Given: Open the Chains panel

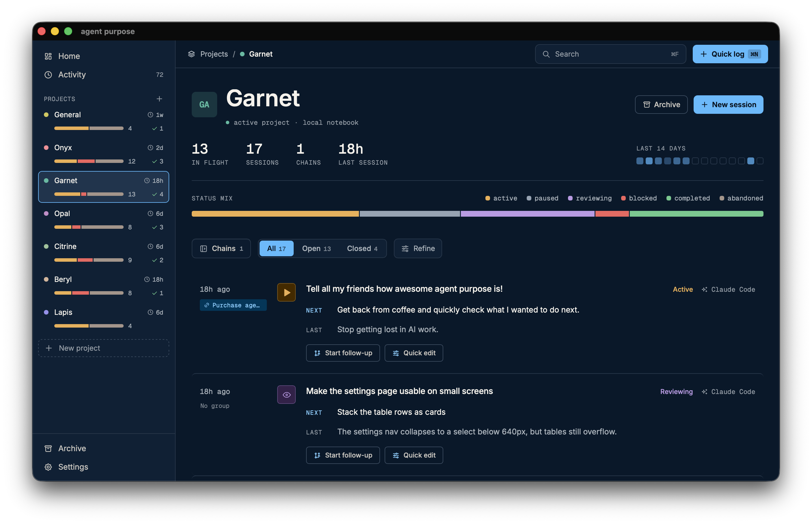Looking at the screenshot, I should (x=221, y=248).
